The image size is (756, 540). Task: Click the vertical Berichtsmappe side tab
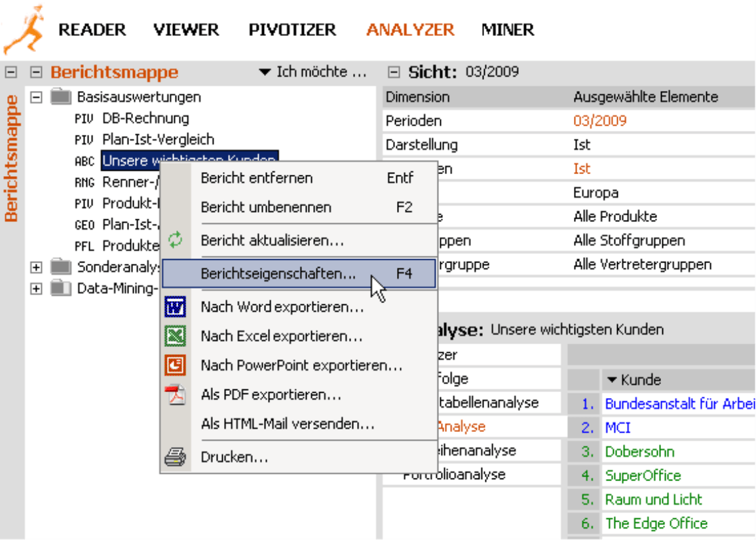pyautogui.click(x=11, y=158)
